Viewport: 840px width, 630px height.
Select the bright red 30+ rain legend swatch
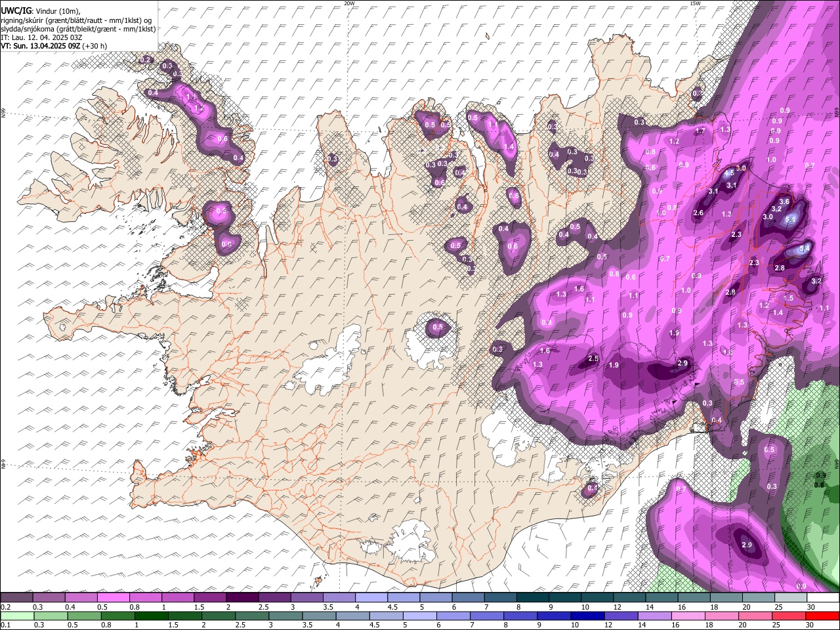point(822,616)
